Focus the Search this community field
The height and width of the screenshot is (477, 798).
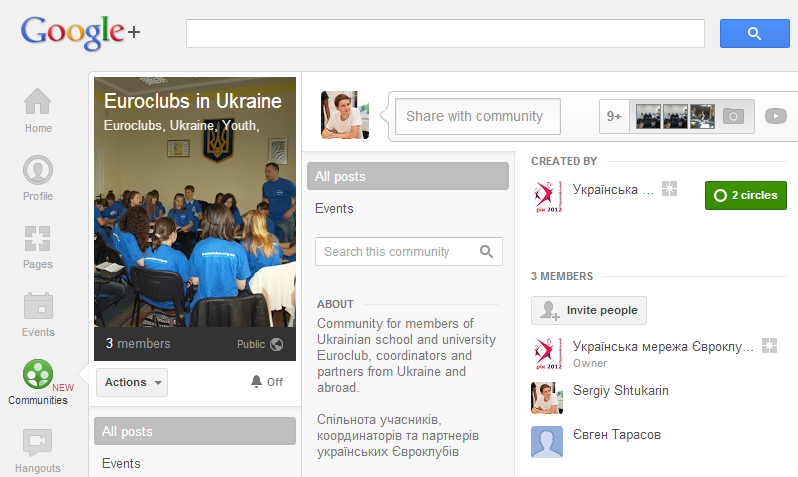pos(409,251)
